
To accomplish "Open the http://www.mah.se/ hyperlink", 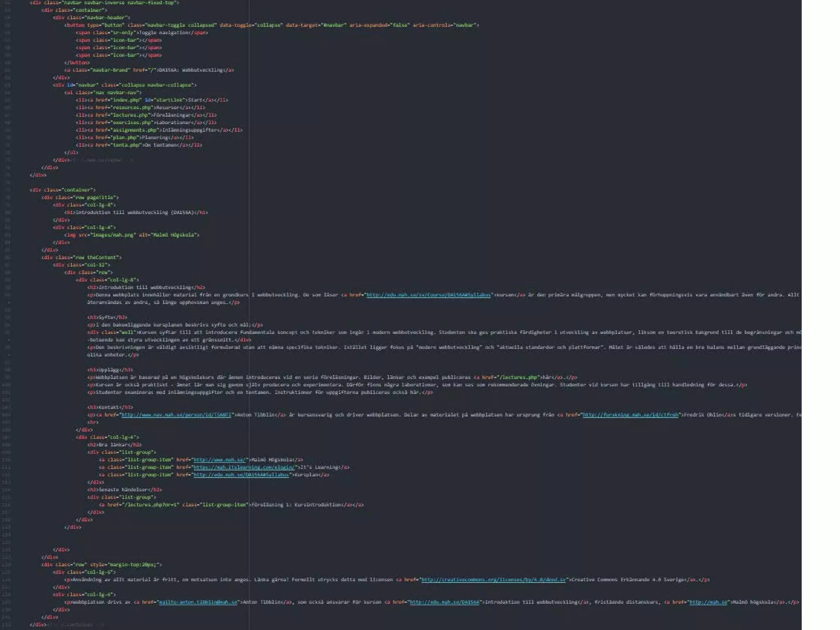I will (219, 460).
